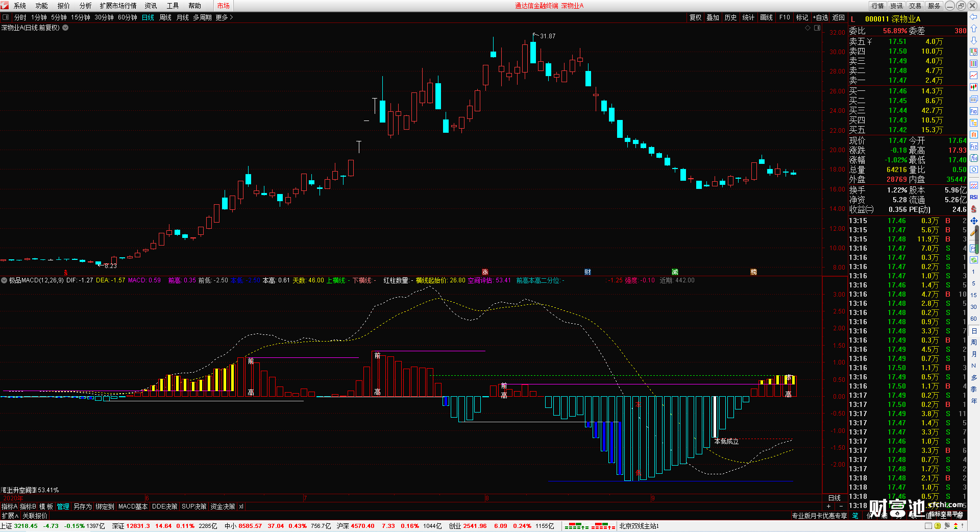
Task: Select the 60-minute period in sidebar
Action: click(x=973, y=319)
